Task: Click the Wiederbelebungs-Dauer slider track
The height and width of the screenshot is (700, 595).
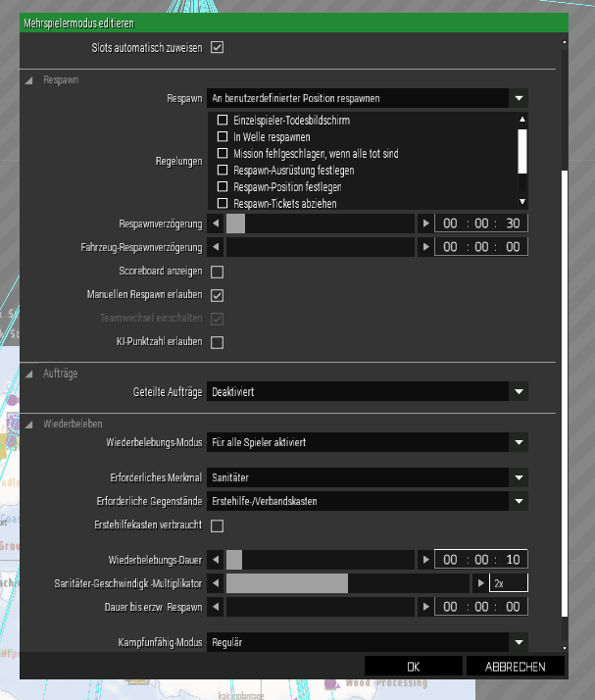Action: coord(323,560)
